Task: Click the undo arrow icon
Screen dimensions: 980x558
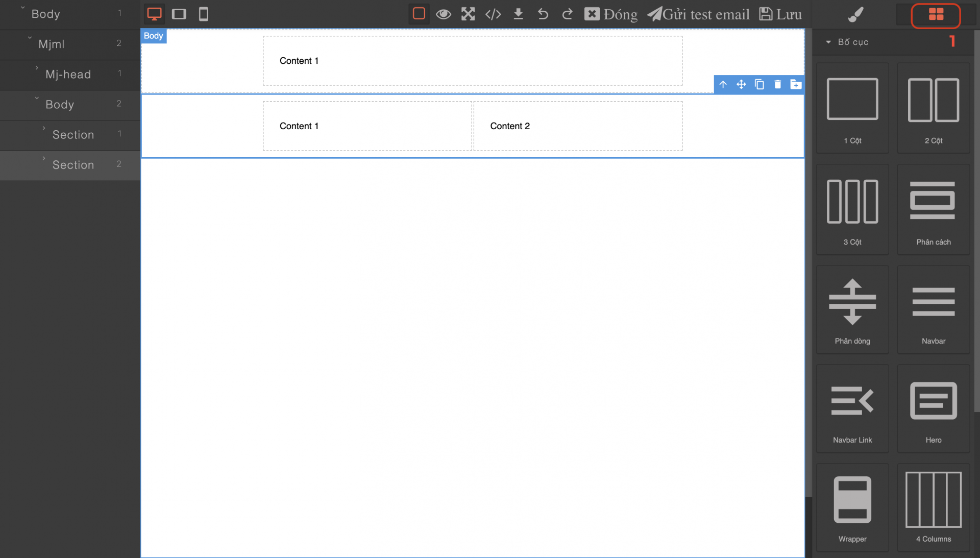Action: pos(543,14)
